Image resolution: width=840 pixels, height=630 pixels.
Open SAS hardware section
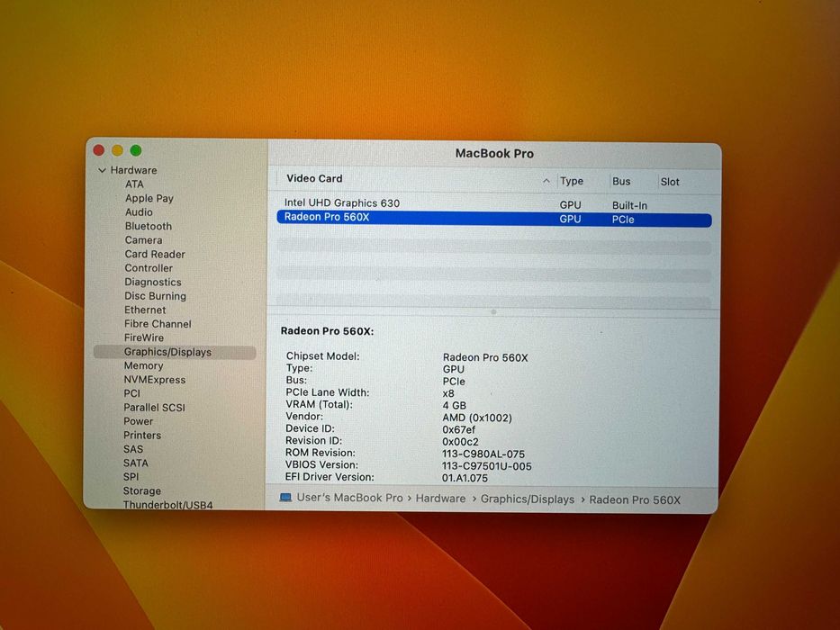pos(133,449)
